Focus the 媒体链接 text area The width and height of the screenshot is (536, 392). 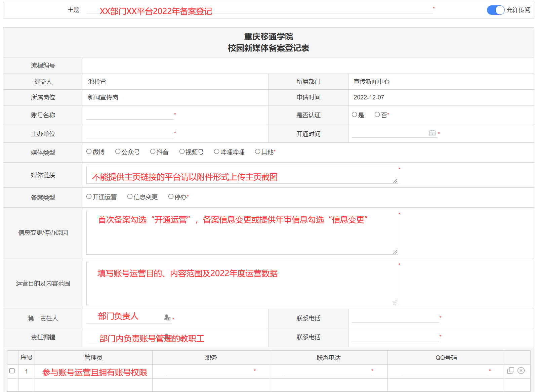[x=242, y=175]
